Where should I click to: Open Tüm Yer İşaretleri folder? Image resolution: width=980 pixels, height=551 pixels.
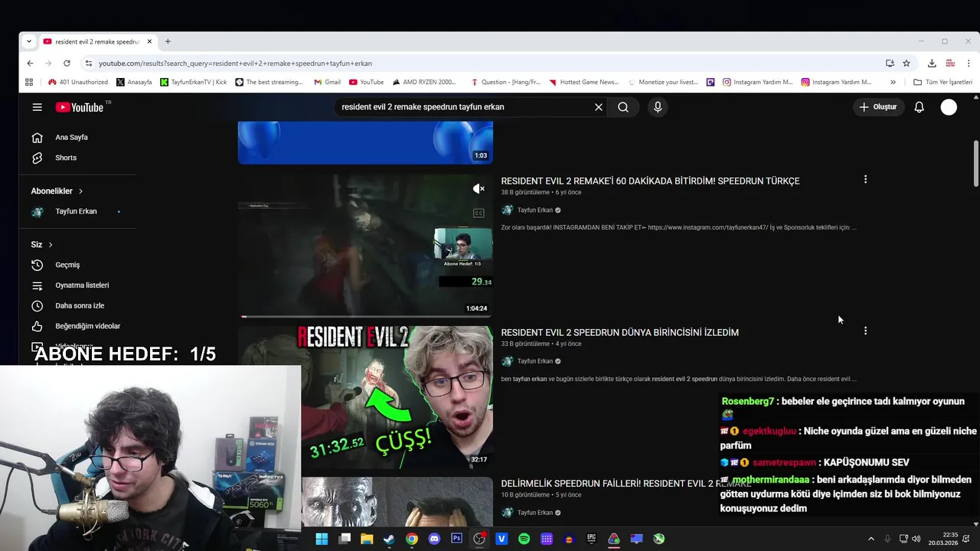coord(942,82)
